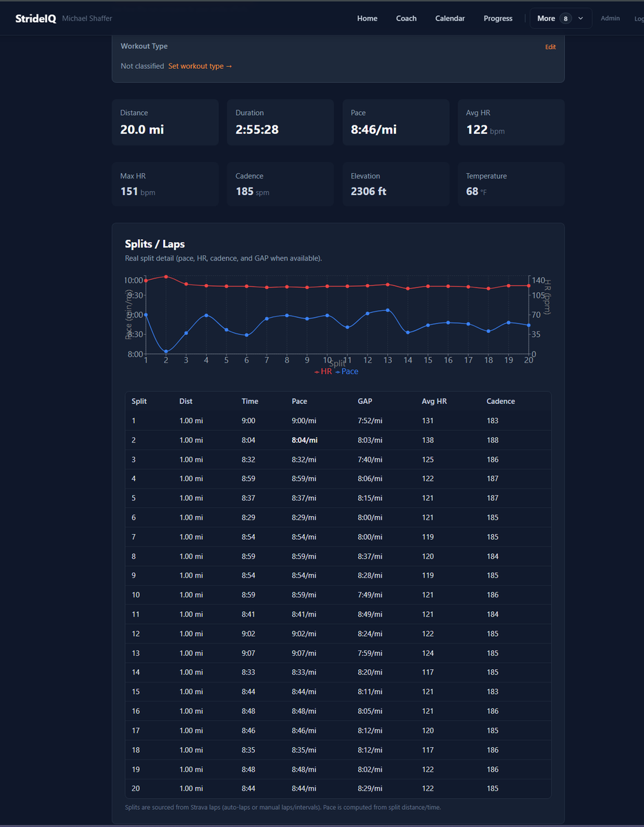Navigate to the Calendar section
The width and height of the screenshot is (644, 827).
click(x=450, y=19)
